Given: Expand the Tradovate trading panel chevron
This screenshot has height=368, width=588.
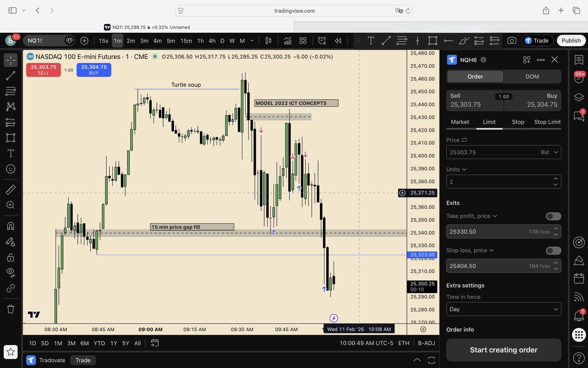Looking at the screenshot, I should [x=417, y=360].
